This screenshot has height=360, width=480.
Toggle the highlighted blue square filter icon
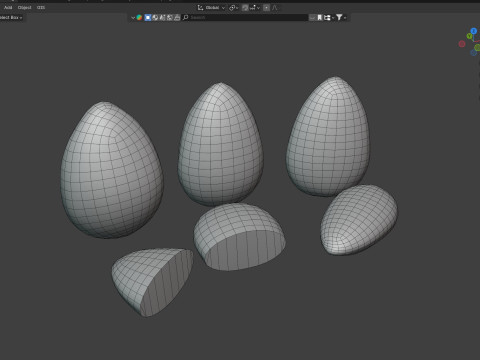click(148, 17)
